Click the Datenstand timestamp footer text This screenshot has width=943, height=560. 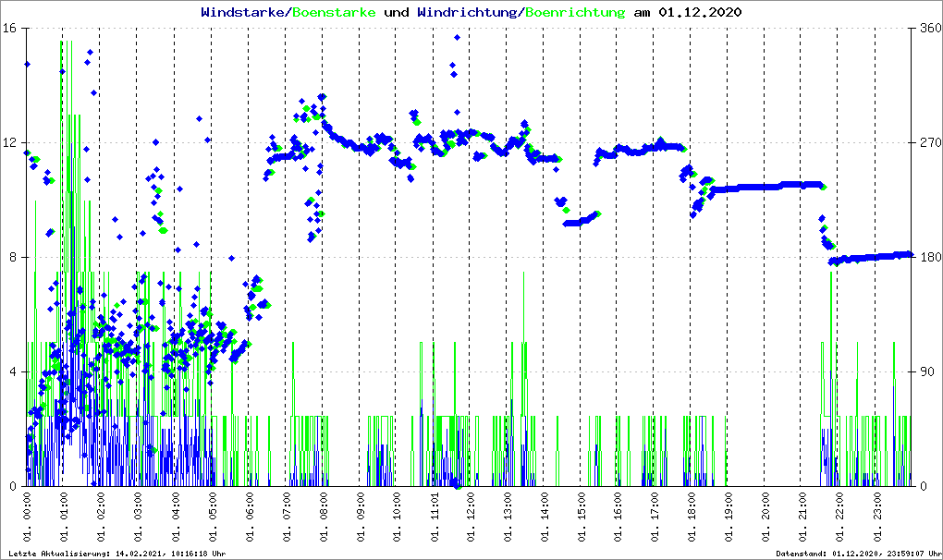[x=856, y=554]
